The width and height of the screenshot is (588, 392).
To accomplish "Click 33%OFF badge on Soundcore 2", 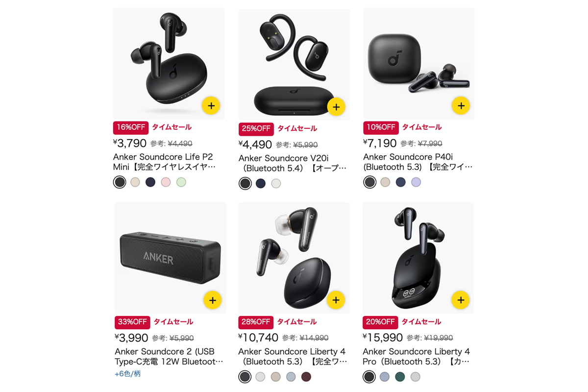I will click(132, 322).
